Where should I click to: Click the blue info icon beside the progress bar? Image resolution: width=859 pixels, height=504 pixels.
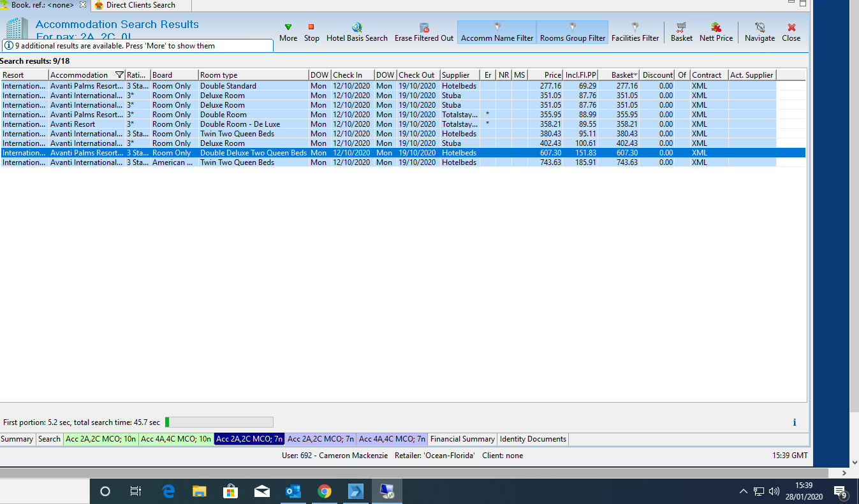(794, 422)
